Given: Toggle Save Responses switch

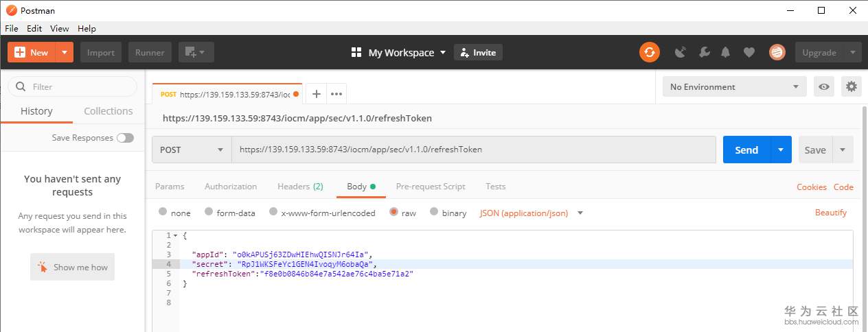Looking at the screenshot, I should [x=125, y=138].
